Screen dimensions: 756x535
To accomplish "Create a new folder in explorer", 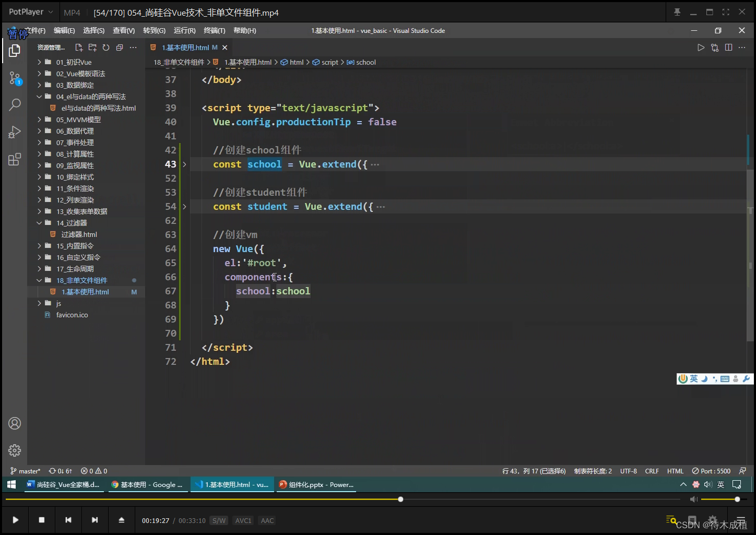I will pyautogui.click(x=92, y=47).
